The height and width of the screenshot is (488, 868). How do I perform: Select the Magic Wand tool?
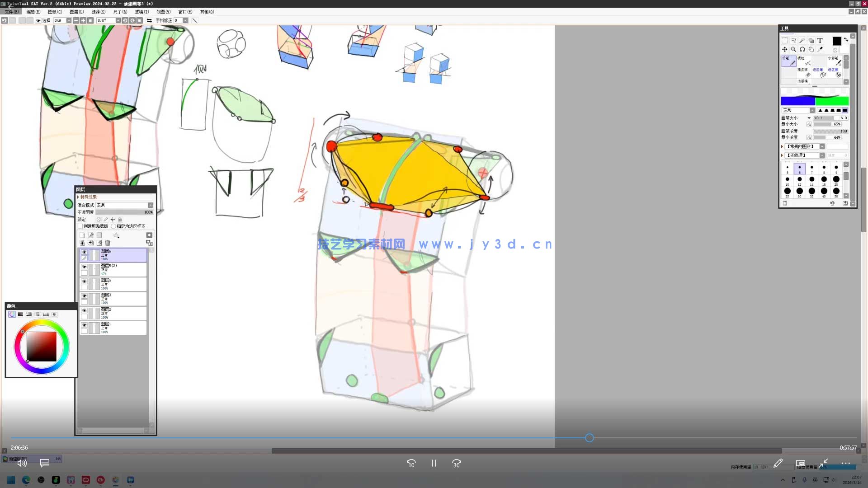click(x=802, y=41)
